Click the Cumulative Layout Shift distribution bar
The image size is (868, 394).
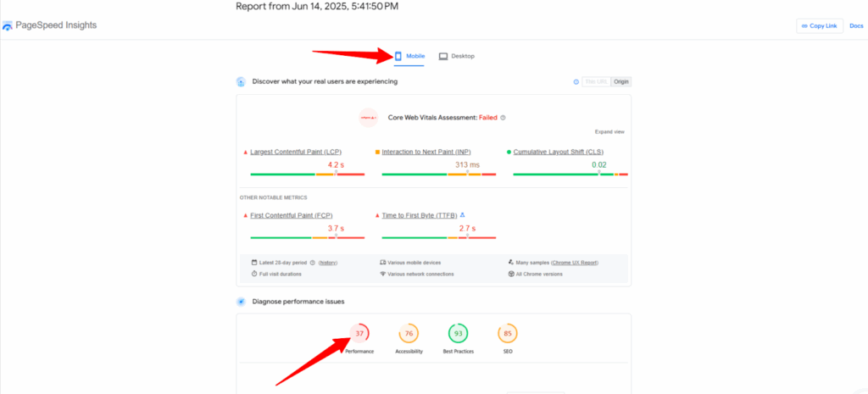(x=570, y=174)
